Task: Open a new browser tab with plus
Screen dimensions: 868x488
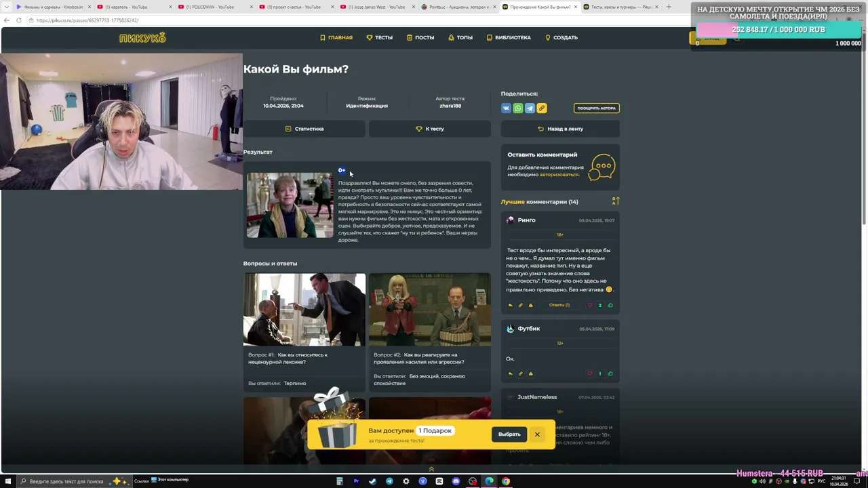Action: 669,7
